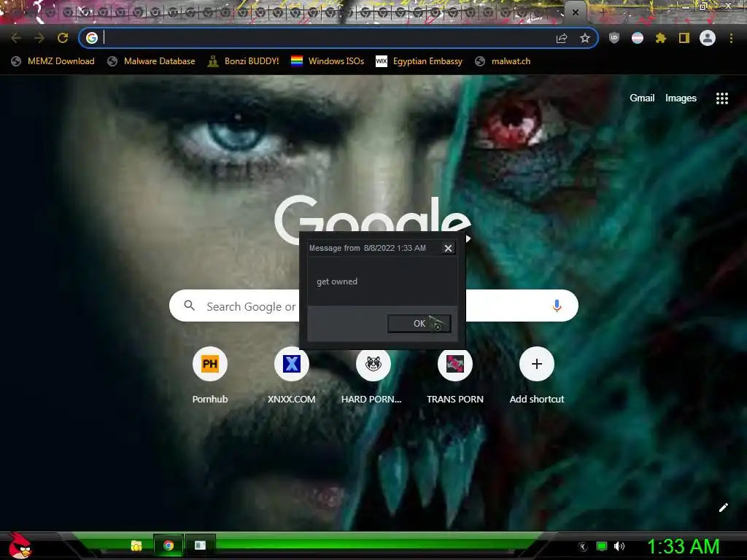The width and height of the screenshot is (747, 560).
Task: Start voice search with the microphone
Action: pyautogui.click(x=557, y=306)
